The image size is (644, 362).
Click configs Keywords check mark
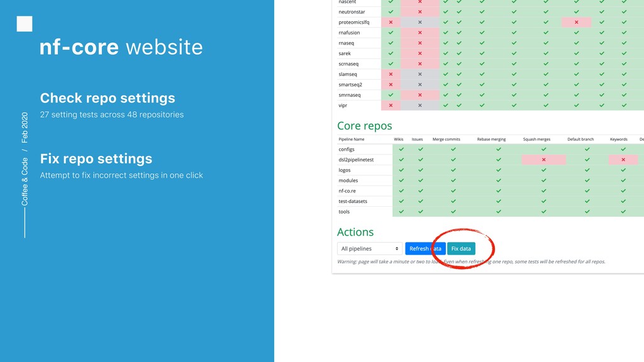pyautogui.click(x=623, y=150)
